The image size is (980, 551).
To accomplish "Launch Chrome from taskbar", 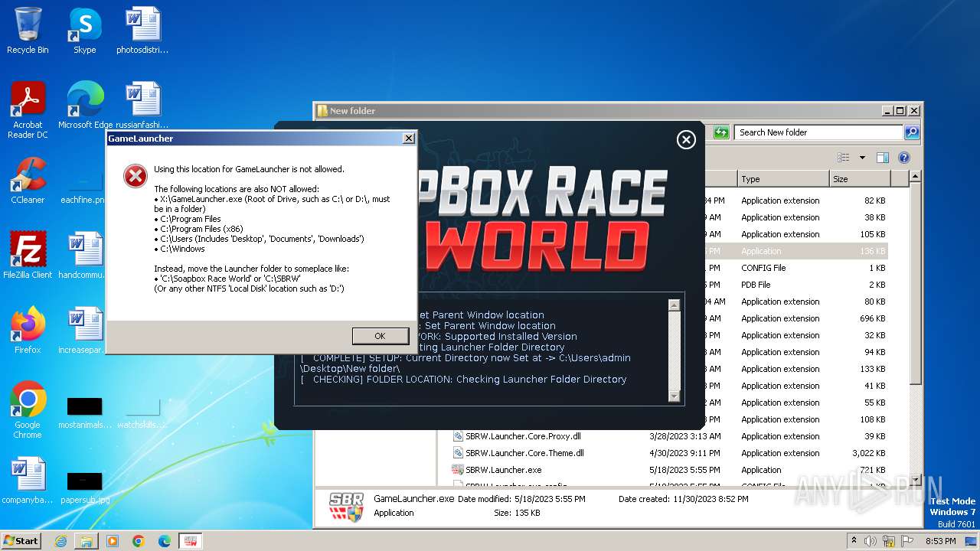I will (139, 541).
